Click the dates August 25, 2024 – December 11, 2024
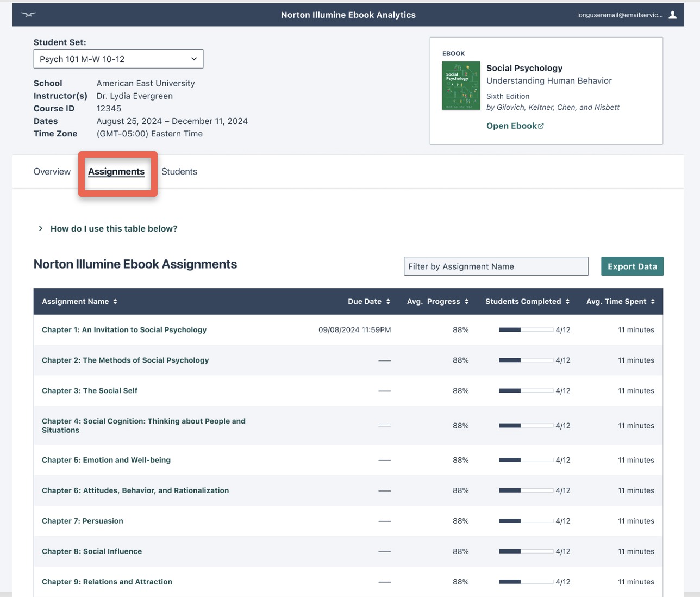The image size is (700, 597). coord(172,121)
